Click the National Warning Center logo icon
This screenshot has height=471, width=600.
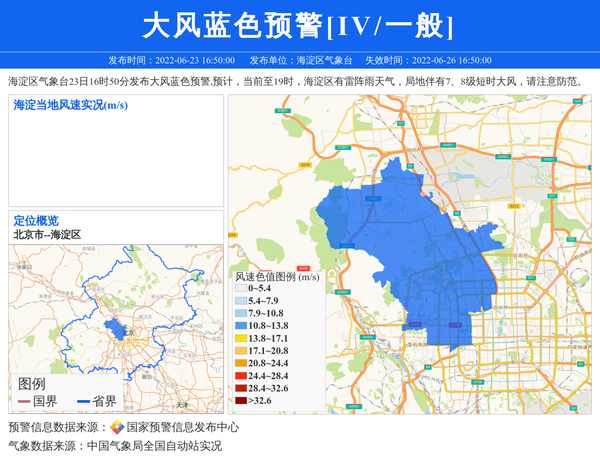tap(116, 427)
